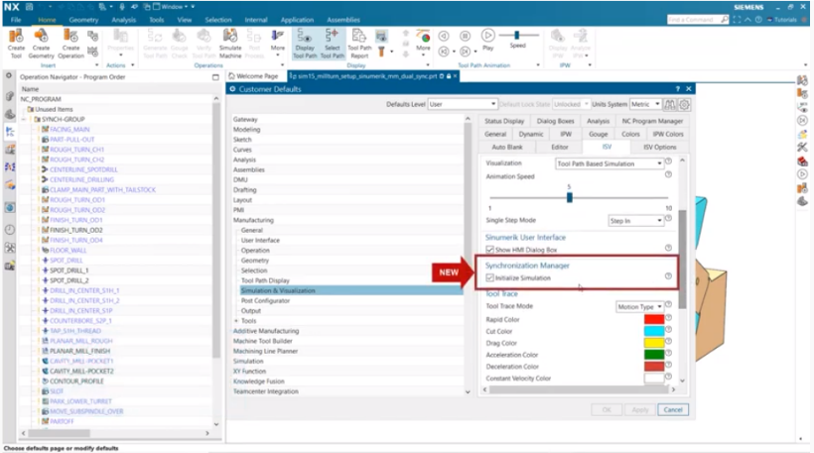Select the Post Configurator category

coord(265,300)
